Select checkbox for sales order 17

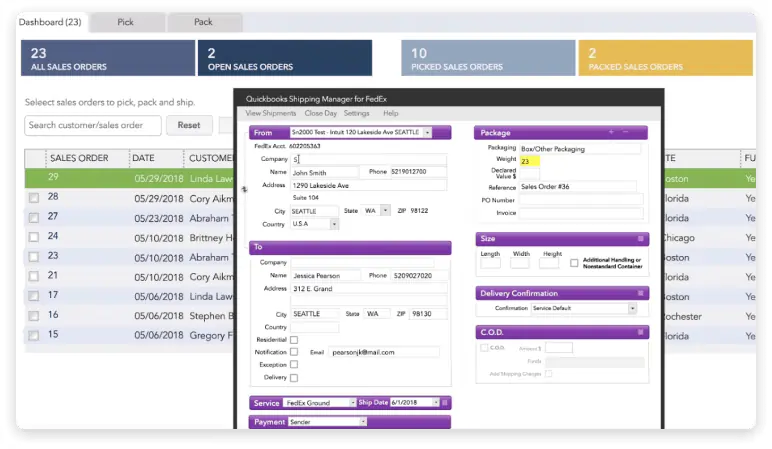(33, 296)
